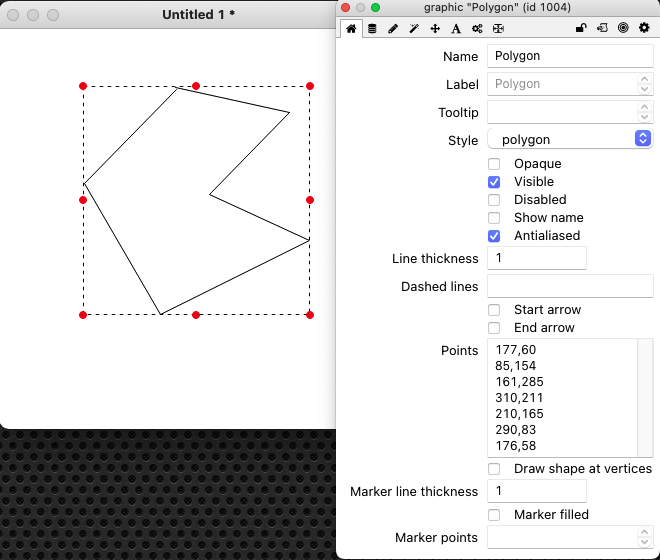
Task: Click into the Name field containing Polygon
Action: click(x=570, y=56)
